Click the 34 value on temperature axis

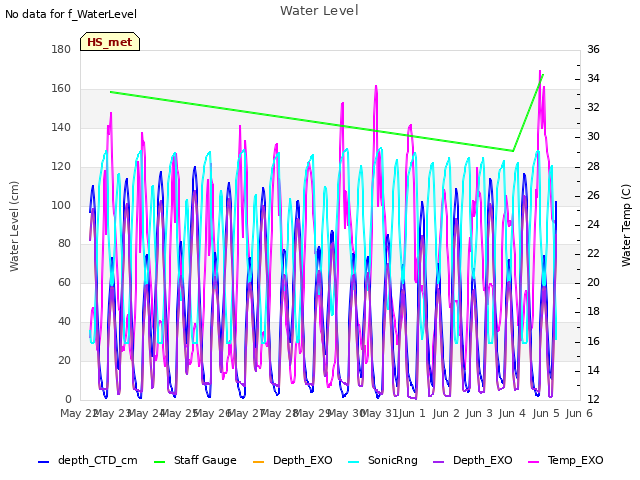point(593,78)
